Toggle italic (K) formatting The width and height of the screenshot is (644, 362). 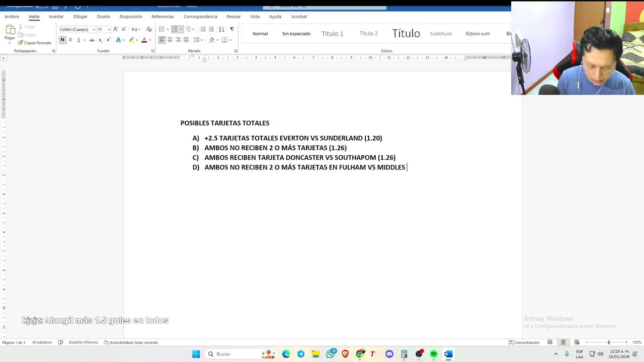[70, 40]
